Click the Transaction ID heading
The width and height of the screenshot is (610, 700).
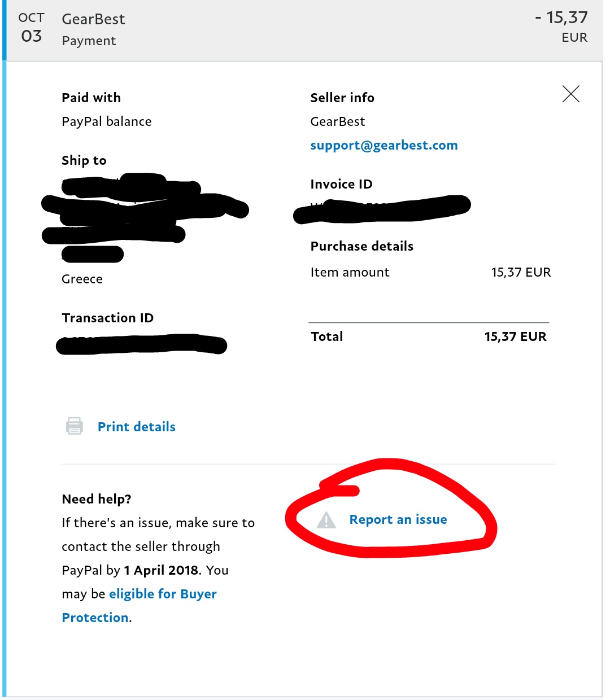[x=108, y=318]
